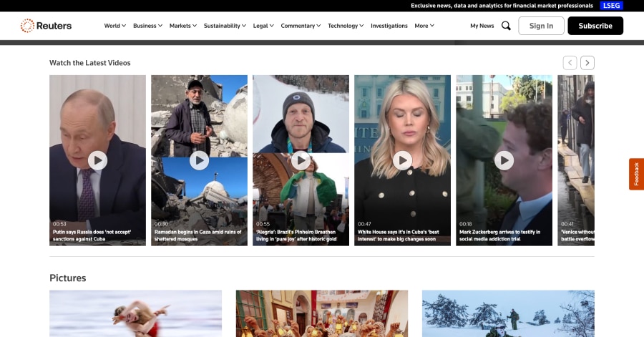Play the White House Cuba video
Image resolution: width=644 pixels, height=337 pixels.
pyautogui.click(x=402, y=160)
